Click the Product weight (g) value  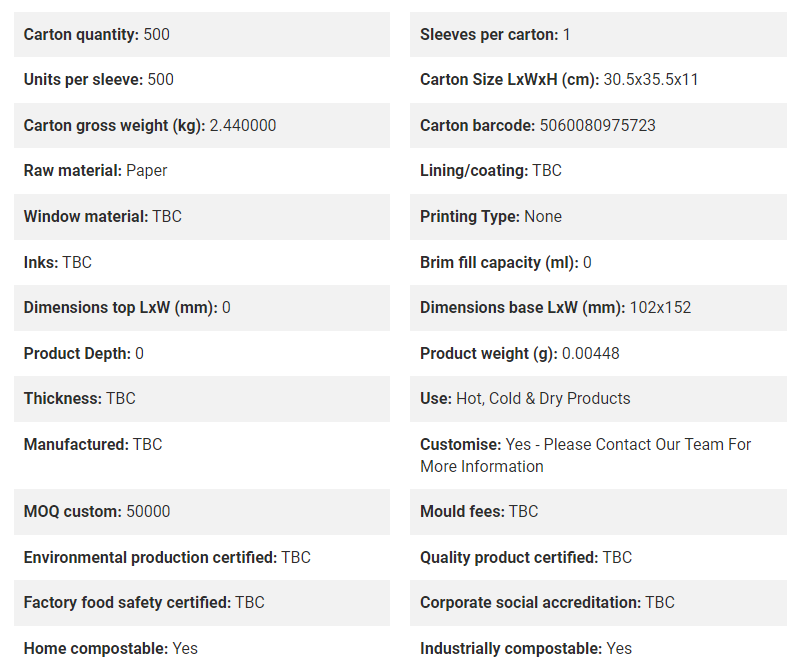591,353
